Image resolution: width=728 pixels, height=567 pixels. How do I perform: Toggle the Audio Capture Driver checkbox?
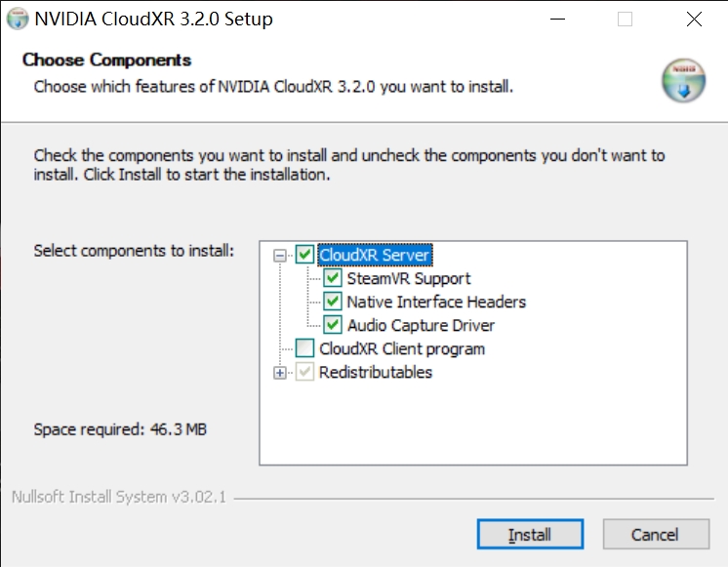click(x=333, y=325)
